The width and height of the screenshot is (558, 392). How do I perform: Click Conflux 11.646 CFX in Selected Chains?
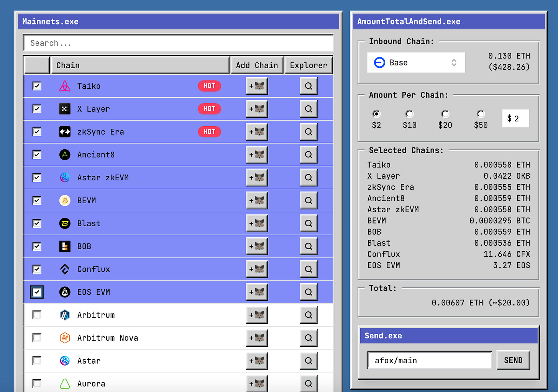pyautogui.click(x=448, y=254)
